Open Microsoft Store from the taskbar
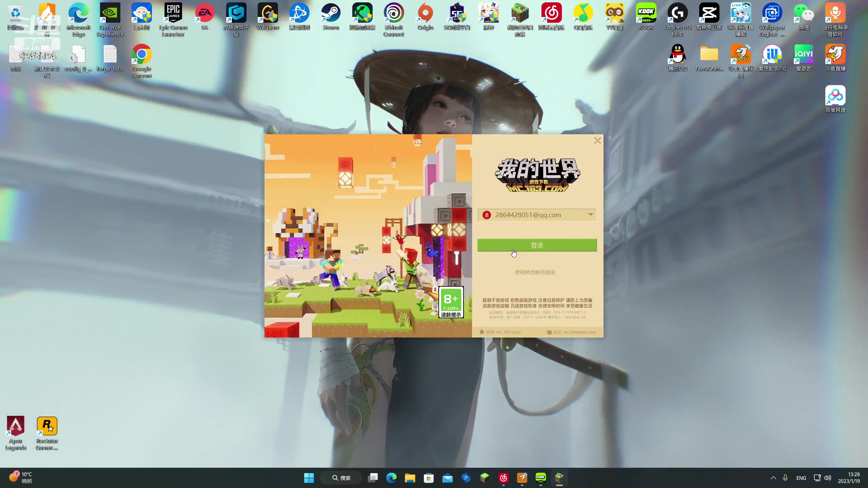 (429, 478)
